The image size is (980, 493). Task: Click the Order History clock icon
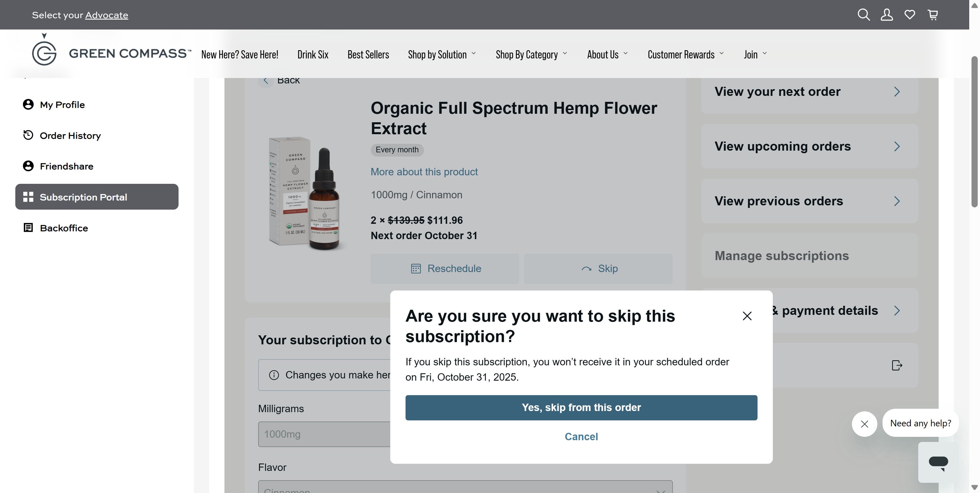28,135
